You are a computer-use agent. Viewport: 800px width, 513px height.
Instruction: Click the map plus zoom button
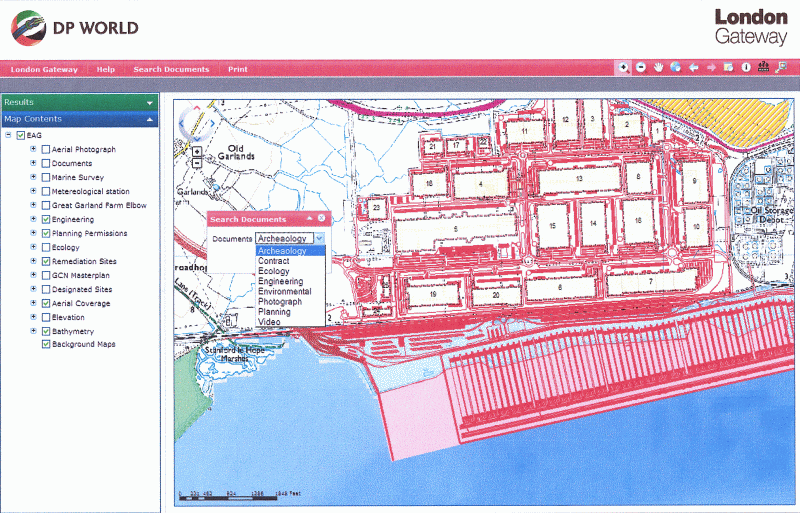click(x=196, y=152)
